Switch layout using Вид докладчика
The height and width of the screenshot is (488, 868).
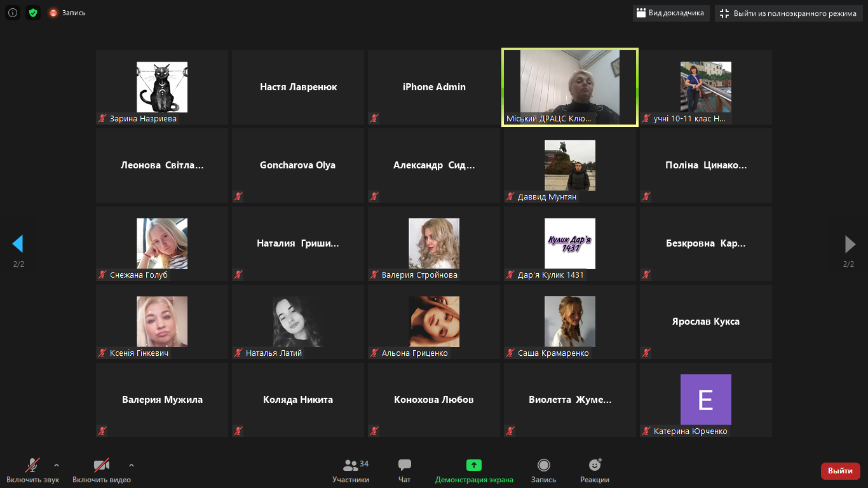(x=670, y=13)
